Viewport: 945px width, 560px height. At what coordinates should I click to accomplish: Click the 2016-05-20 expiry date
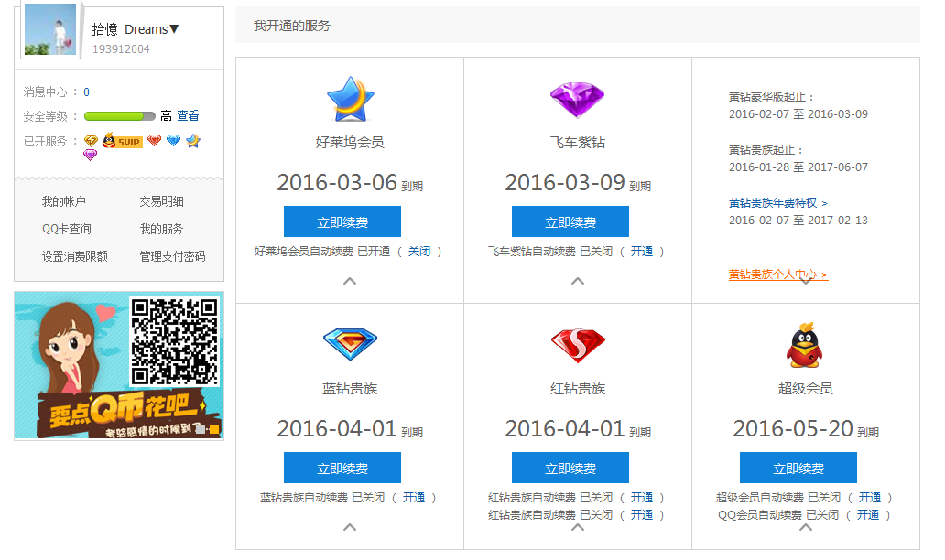click(x=792, y=429)
